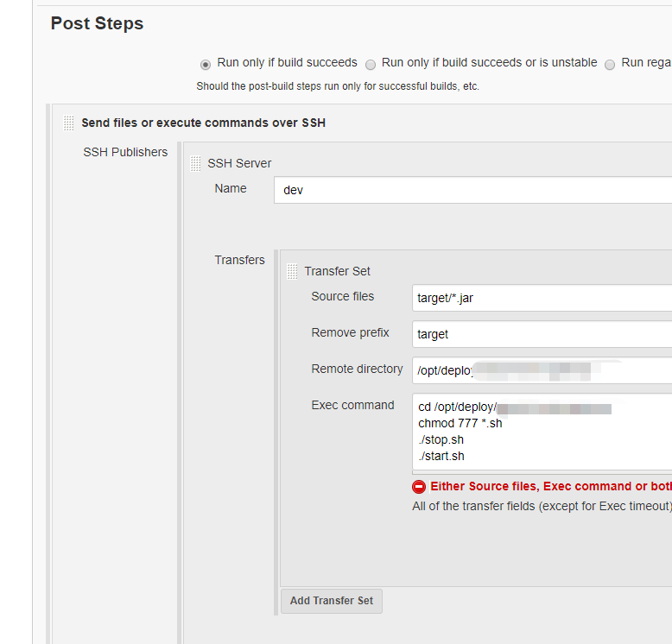This screenshot has width=672, height=644.
Task: Select the Run regardless radio option
Action: tap(610, 64)
